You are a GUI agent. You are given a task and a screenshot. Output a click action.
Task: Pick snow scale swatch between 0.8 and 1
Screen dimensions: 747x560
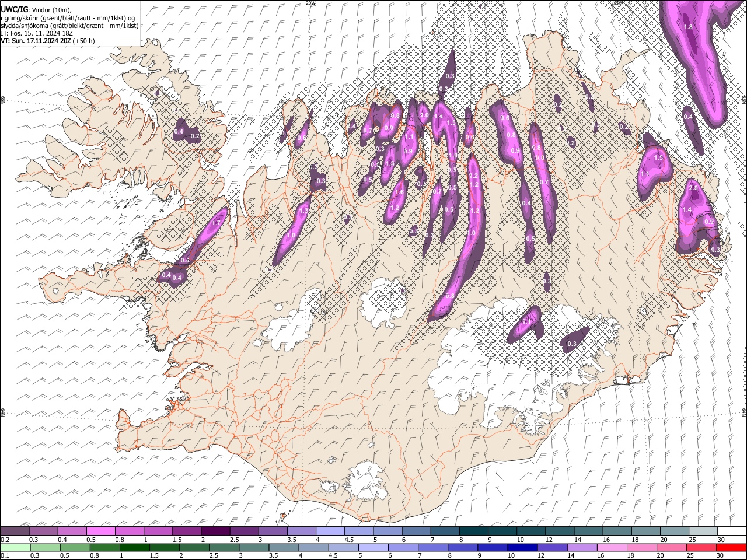pos(129,531)
